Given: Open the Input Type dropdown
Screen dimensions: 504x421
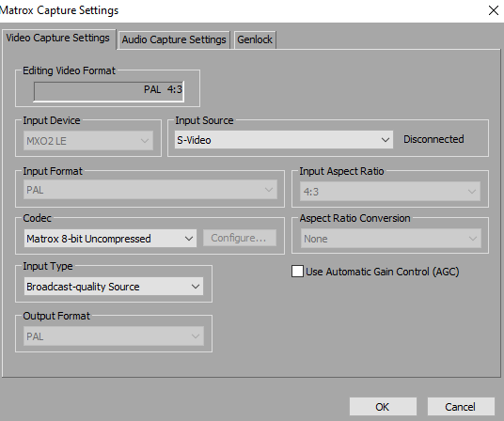Looking at the screenshot, I should [114, 286].
